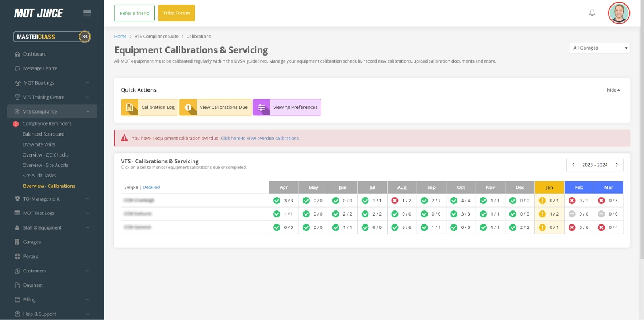Screen dimensions: 644x320
Task: Click the VTS Compliance checkbox icon
Action: 17,111
